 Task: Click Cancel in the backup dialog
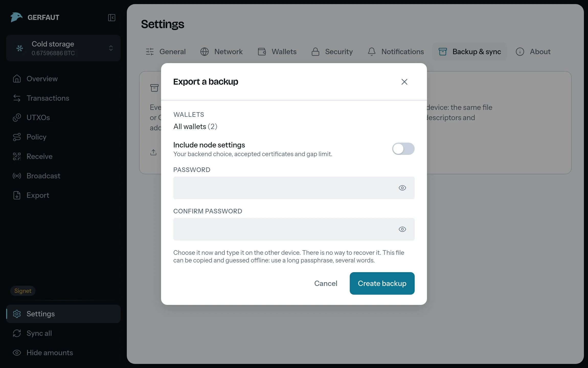coord(326,283)
